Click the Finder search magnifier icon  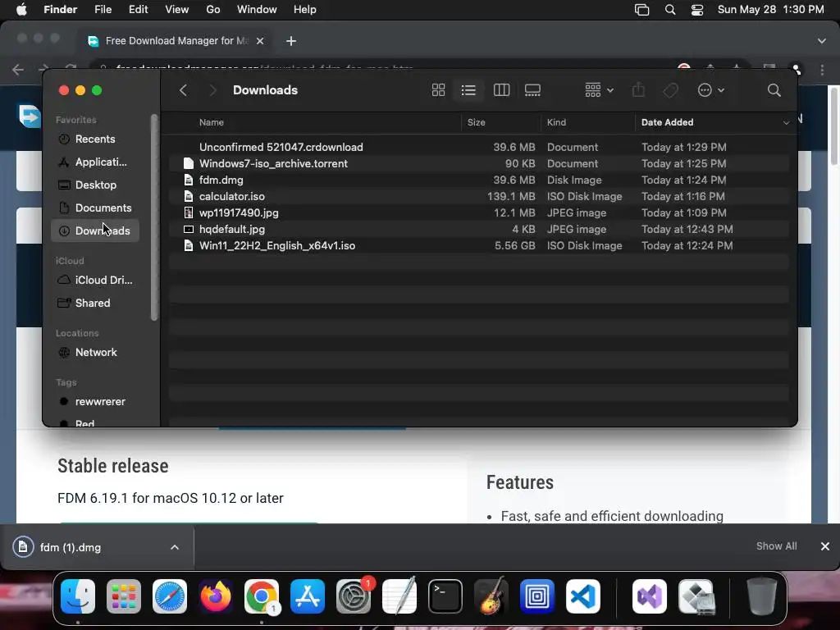point(774,90)
